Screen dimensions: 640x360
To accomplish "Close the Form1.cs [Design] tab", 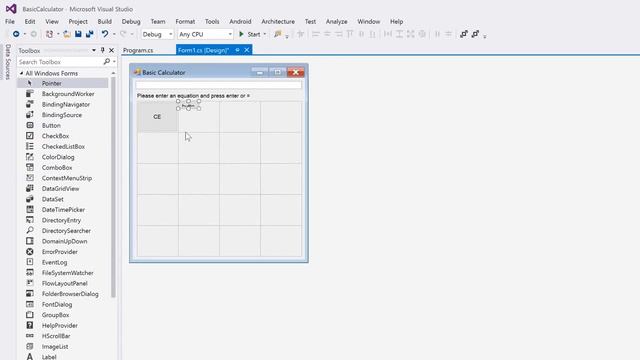I will click(x=247, y=50).
